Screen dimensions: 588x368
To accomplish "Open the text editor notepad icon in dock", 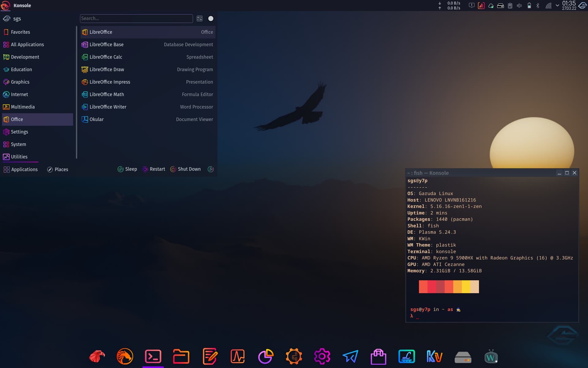I will point(209,356).
